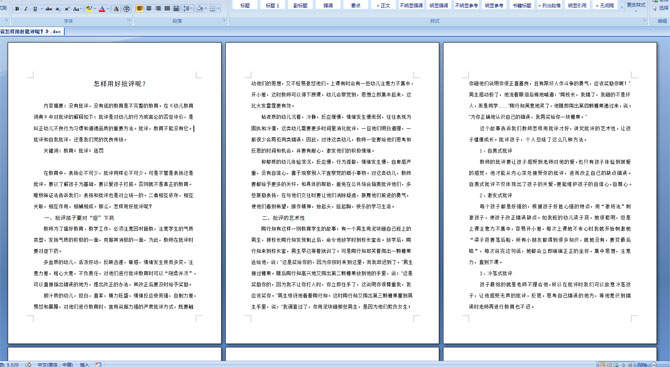670x367 pixels.
Task: Toggle left paragraph alignment
Action: click(x=140, y=9)
